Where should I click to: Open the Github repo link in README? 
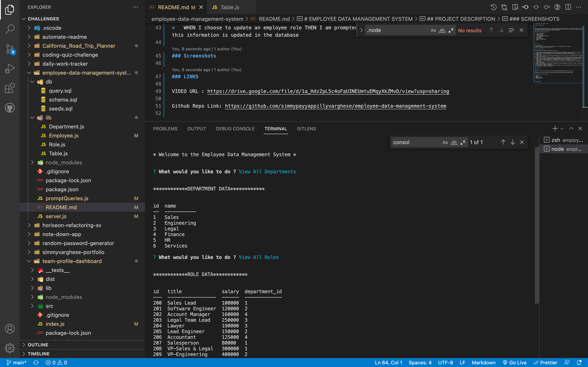(x=335, y=106)
